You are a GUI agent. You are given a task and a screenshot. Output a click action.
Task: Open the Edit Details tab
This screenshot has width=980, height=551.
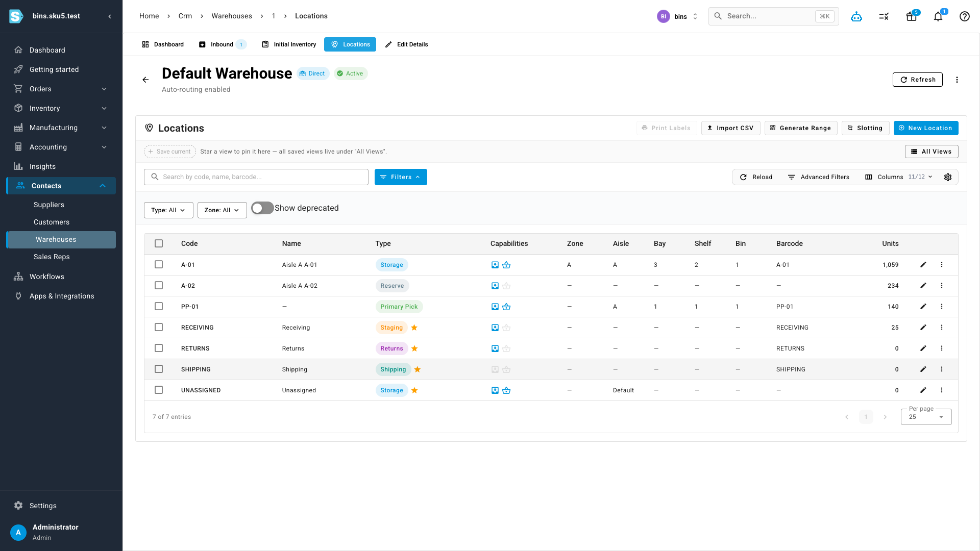(x=407, y=44)
